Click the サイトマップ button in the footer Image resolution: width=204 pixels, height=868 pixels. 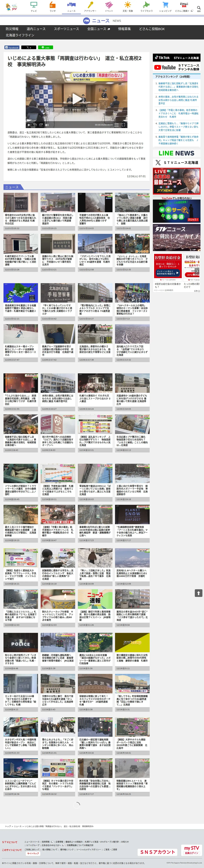pos(33,854)
